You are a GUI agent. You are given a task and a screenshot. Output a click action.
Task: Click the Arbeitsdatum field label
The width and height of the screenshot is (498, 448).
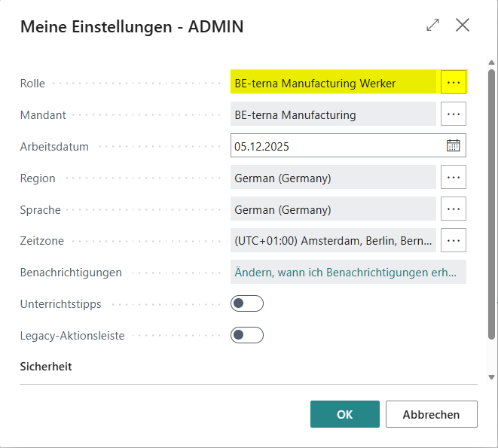point(54,146)
